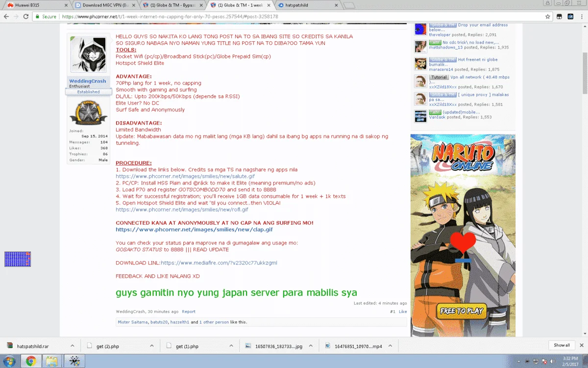Open the mediafire download link
This screenshot has height=368, width=588.
(x=219, y=263)
